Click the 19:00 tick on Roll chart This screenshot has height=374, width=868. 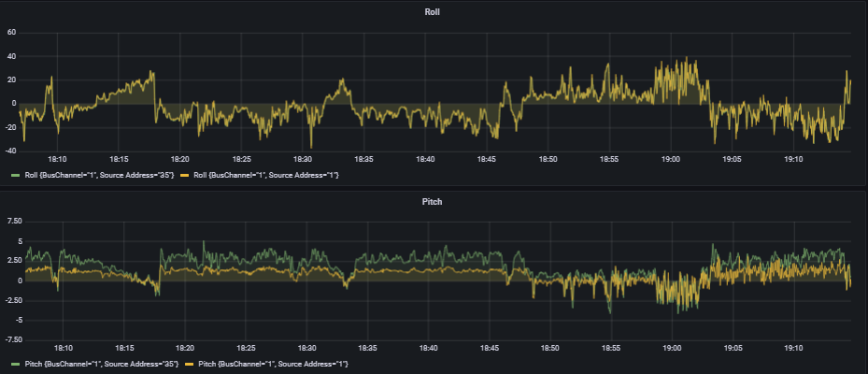point(671,159)
